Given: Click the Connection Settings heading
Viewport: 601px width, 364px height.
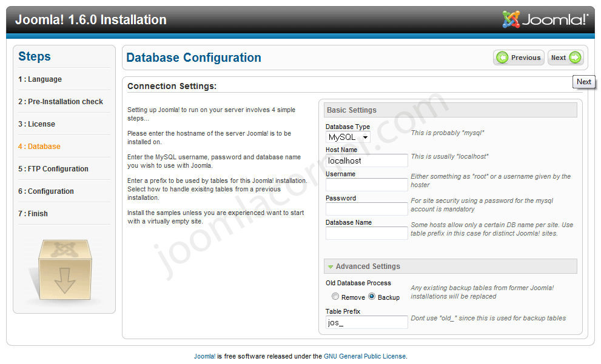Looking at the screenshot, I should coord(172,86).
